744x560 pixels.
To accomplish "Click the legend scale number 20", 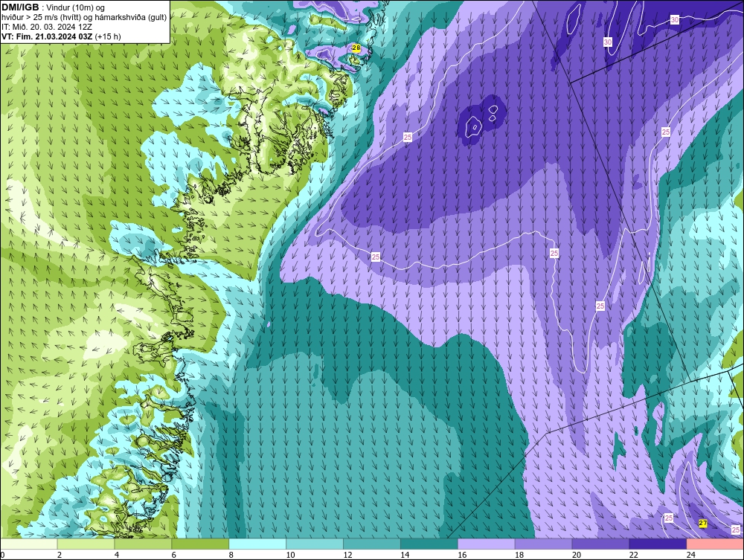I will click(x=577, y=555).
